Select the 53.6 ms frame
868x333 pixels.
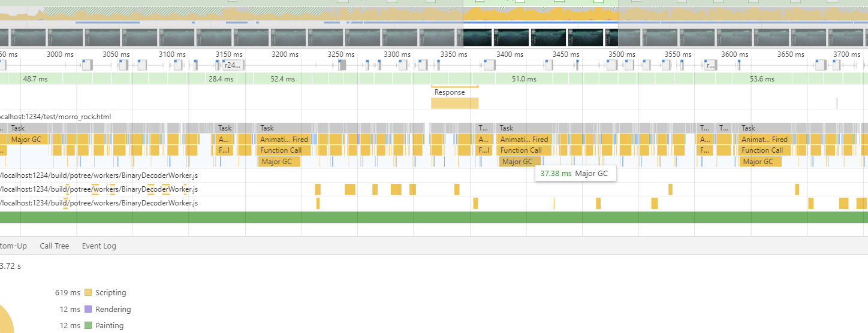761,78
